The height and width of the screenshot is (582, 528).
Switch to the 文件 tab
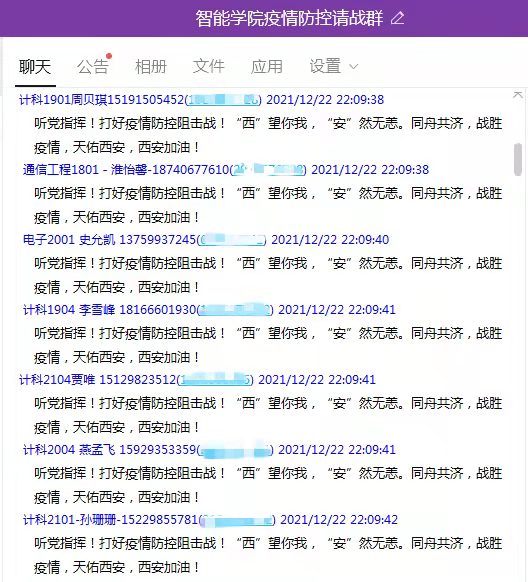click(209, 67)
